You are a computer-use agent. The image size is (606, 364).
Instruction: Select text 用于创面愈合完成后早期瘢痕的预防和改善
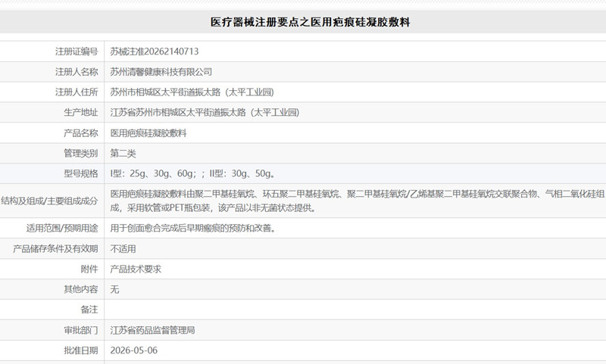pos(193,228)
